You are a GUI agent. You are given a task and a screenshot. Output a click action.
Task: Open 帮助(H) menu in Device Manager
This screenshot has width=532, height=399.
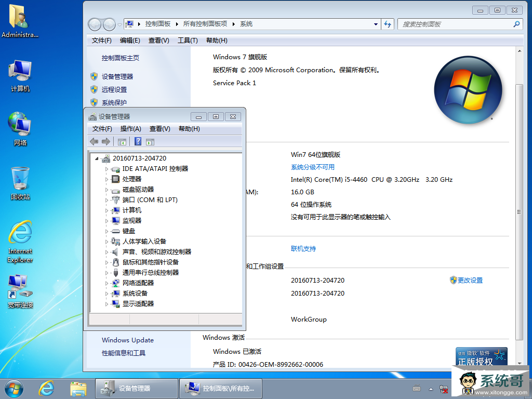tap(189, 129)
